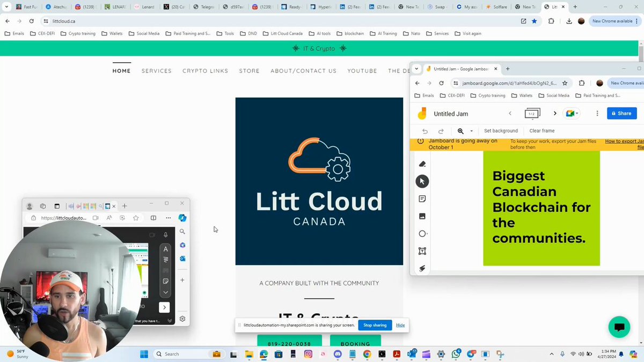The width and height of the screenshot is (644, 362).
Task: Select the green sticky note on the Jam
Action: pos(541,208)
